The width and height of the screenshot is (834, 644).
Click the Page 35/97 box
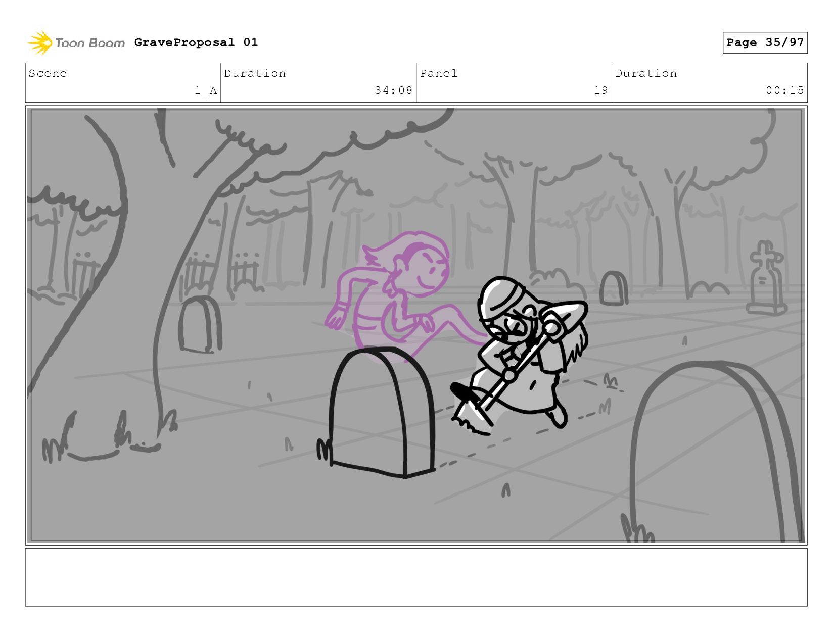point(765,42)
